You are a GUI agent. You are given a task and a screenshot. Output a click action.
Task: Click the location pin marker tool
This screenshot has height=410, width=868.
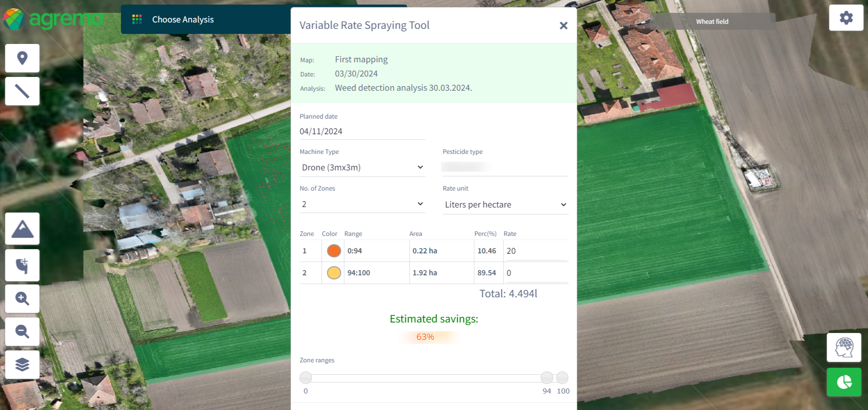(x=22, y=58)
